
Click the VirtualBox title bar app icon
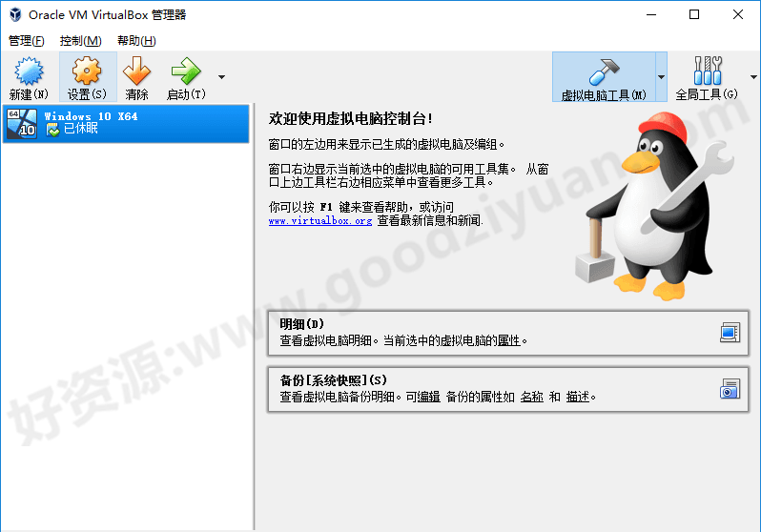point(15,14)
